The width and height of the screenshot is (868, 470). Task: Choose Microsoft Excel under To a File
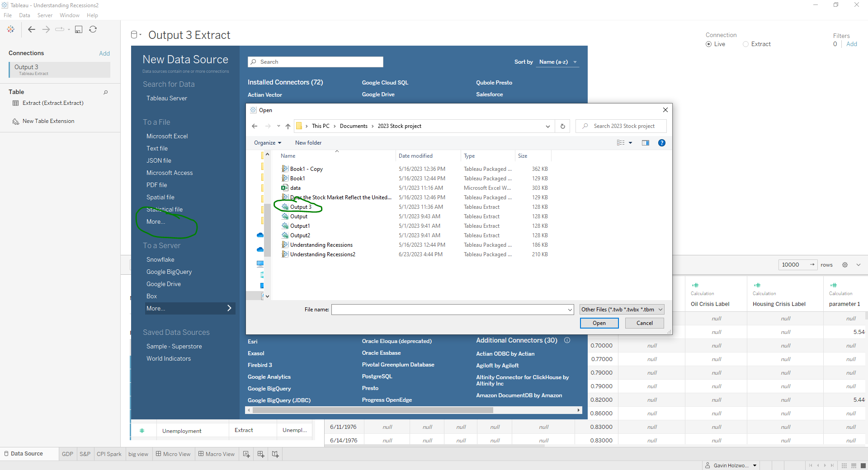pos(167,136)
